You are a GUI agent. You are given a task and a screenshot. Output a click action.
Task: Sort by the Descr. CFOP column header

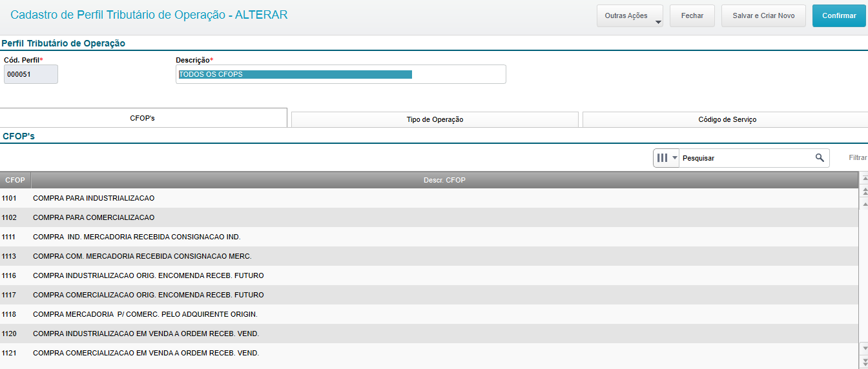[444, 180]
